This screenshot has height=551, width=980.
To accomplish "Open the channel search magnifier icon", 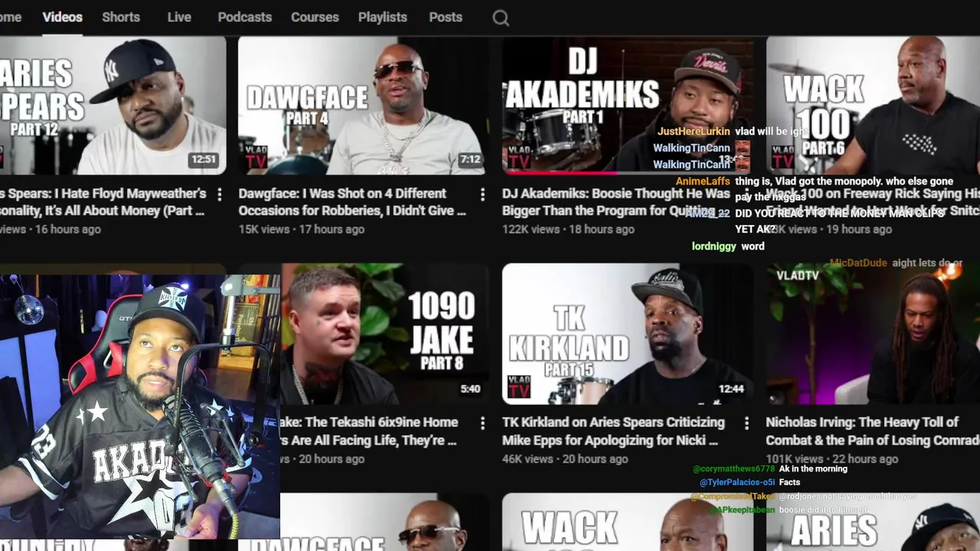I will tap(501, 18).
